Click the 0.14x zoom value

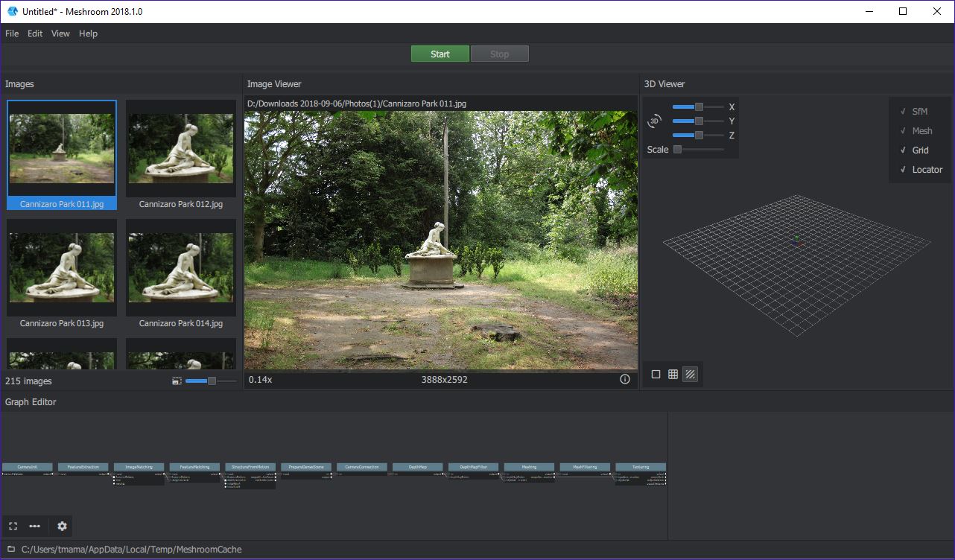(261, 380)
